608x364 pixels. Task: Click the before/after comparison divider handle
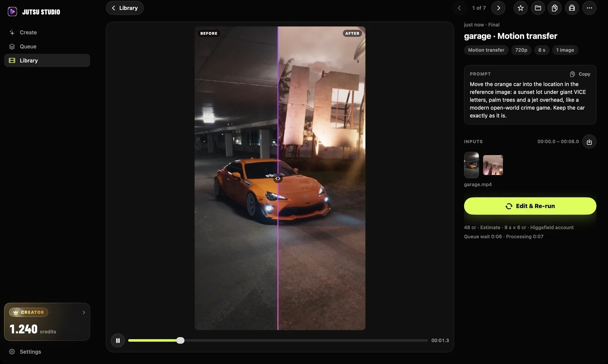[278, 179]
